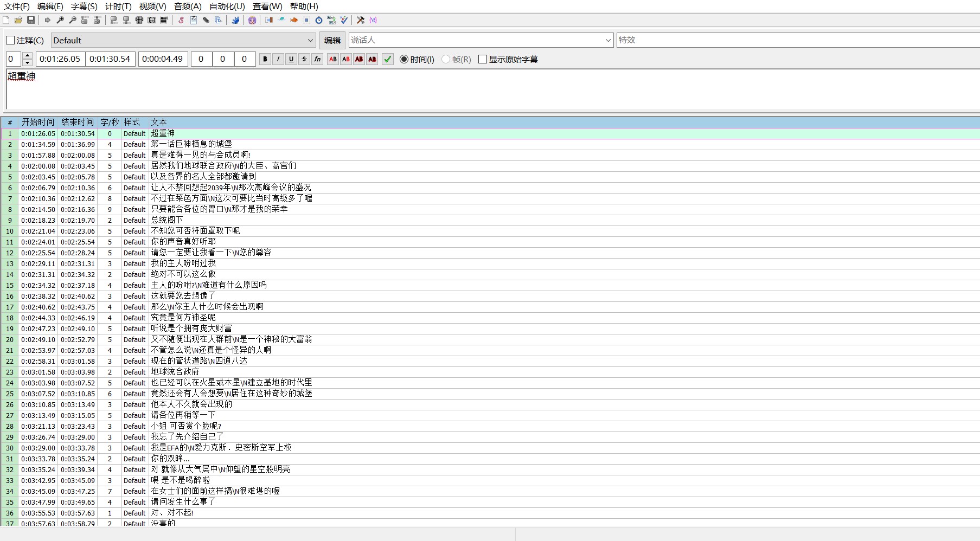Open the 编辑(E) menu
The image size is (980, 541).
50,7
